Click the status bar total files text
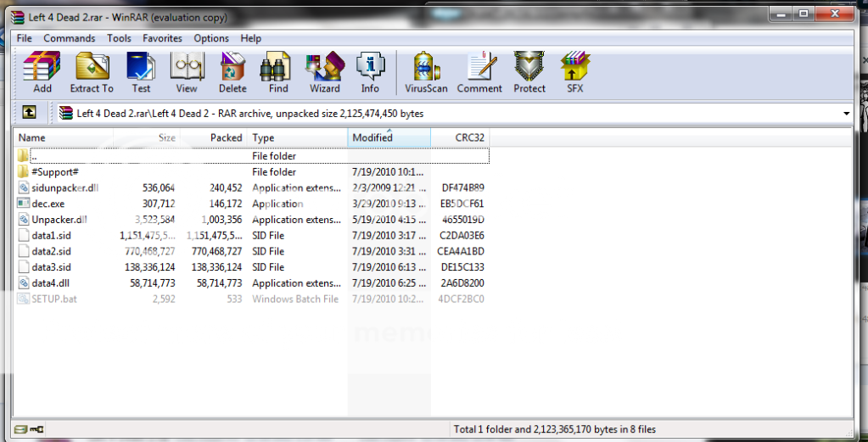Viewport: 868px width, 442px height. [x=555, y=428]
